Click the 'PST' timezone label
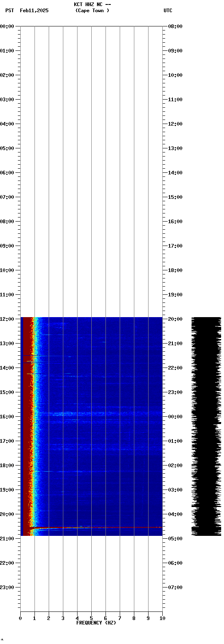224x644 pixels. point(10,11)
